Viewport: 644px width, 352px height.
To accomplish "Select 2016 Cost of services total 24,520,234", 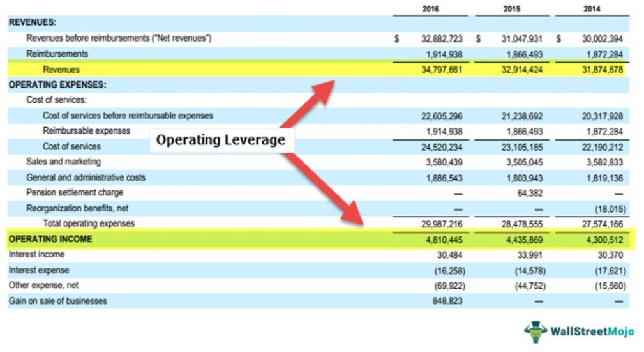I will click(x=442, y=147).
